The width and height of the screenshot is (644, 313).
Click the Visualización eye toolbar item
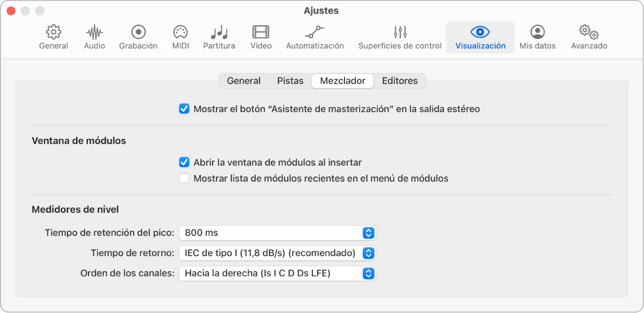tap(480, 38)
